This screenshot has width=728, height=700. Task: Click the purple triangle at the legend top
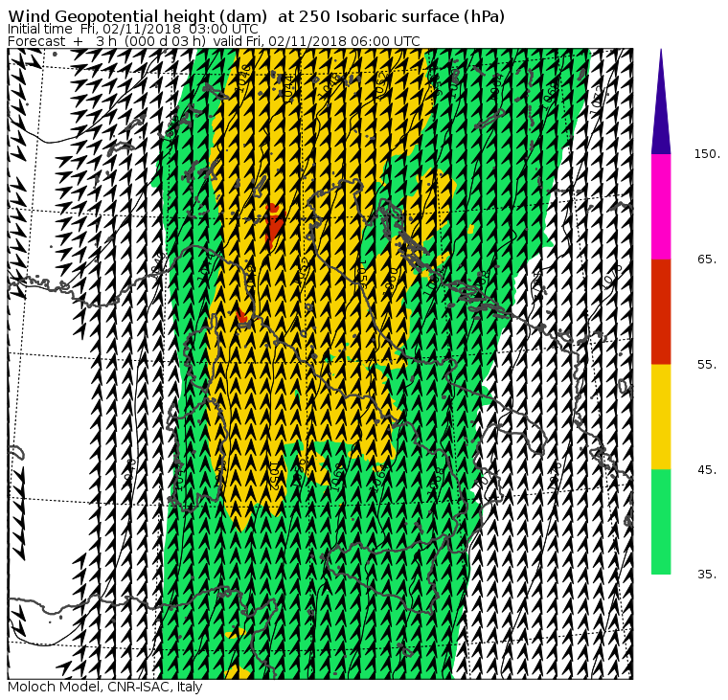click(661, 102)
